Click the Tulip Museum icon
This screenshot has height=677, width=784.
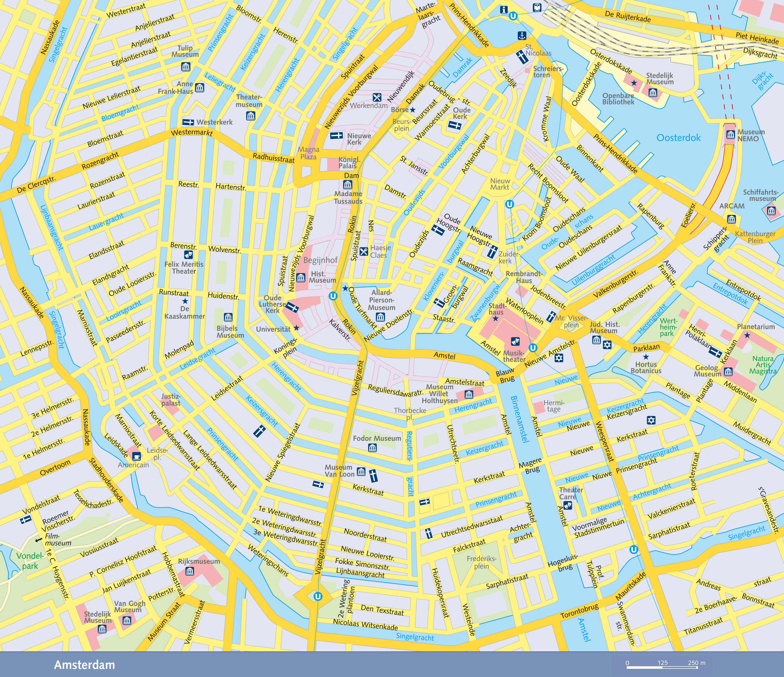(x=185, y=67)
